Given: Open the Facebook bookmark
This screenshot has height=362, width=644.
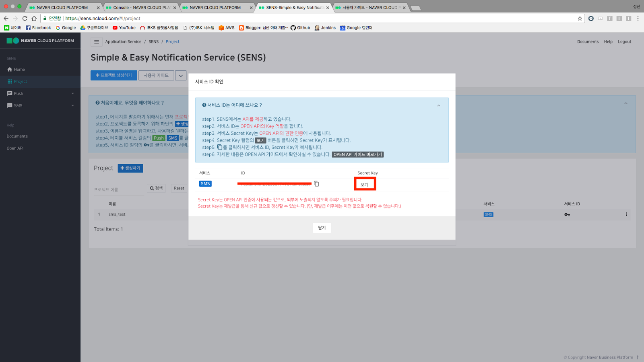Looking at the screenshot, I should (x=38, y=28).
